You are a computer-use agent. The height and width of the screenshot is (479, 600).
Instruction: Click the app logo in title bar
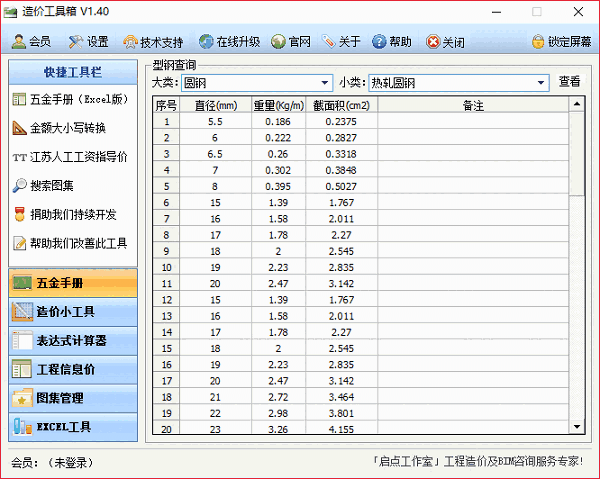[x=10, y=12]
